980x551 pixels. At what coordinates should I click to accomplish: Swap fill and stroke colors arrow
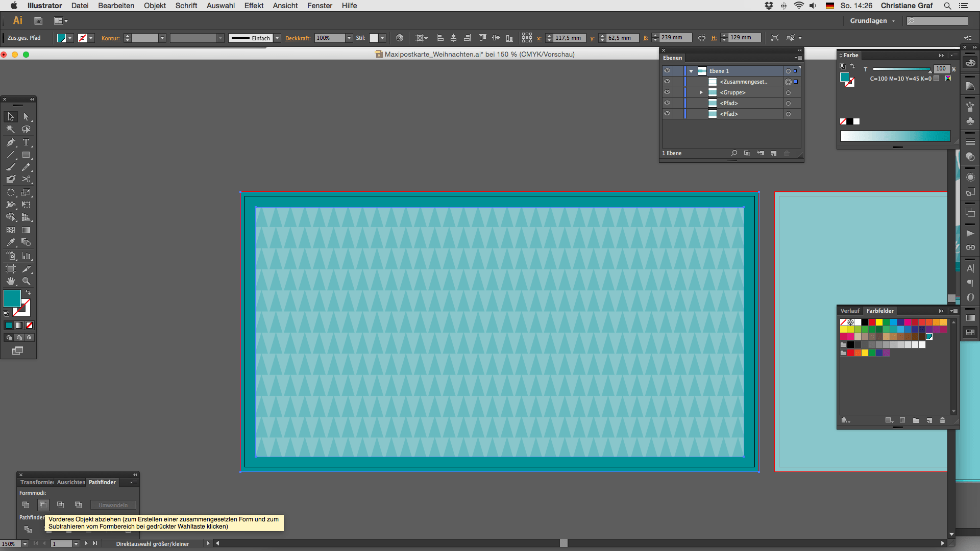28,292
